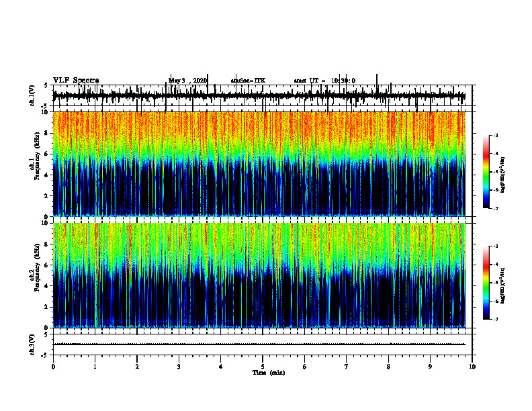The height and width of the screenshot is (411, 532).
Task: Click the flat ch.3 voltage trace panel
Action: click(263, 345)
